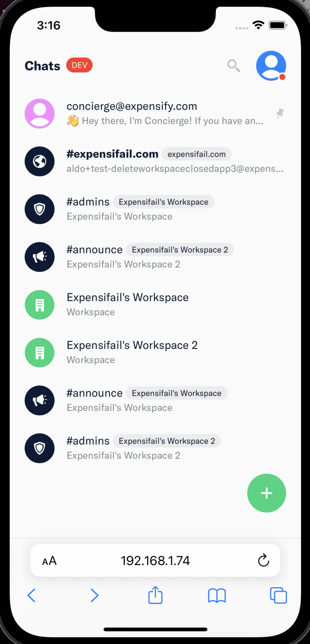This screenshot has height=644, width=310.
Task: Tap Expensifail's Workspace 2 badge on #announce
Action: pyautogui.click(x=180, y=250)
